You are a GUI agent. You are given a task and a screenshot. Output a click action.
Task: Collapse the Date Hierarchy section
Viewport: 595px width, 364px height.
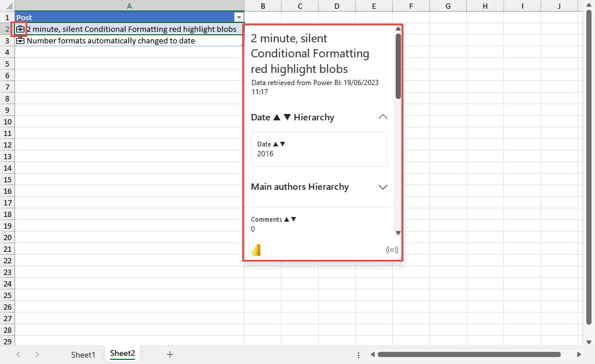[382, 117]
